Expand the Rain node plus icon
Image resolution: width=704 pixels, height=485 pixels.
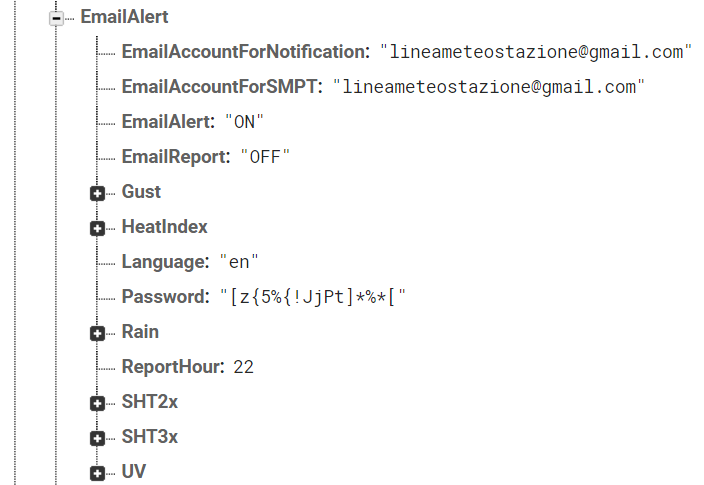pos(97,334)
